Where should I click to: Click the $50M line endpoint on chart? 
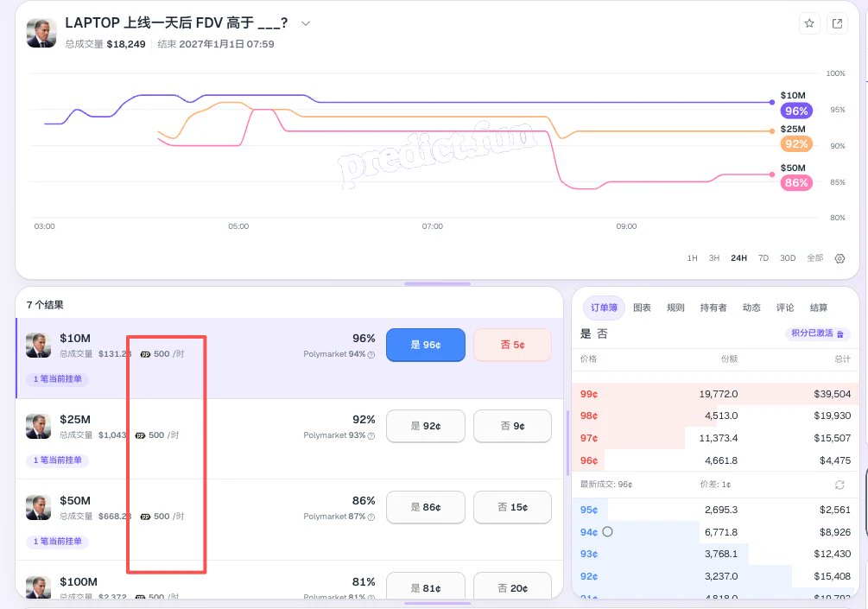click(x=772, y=174)
